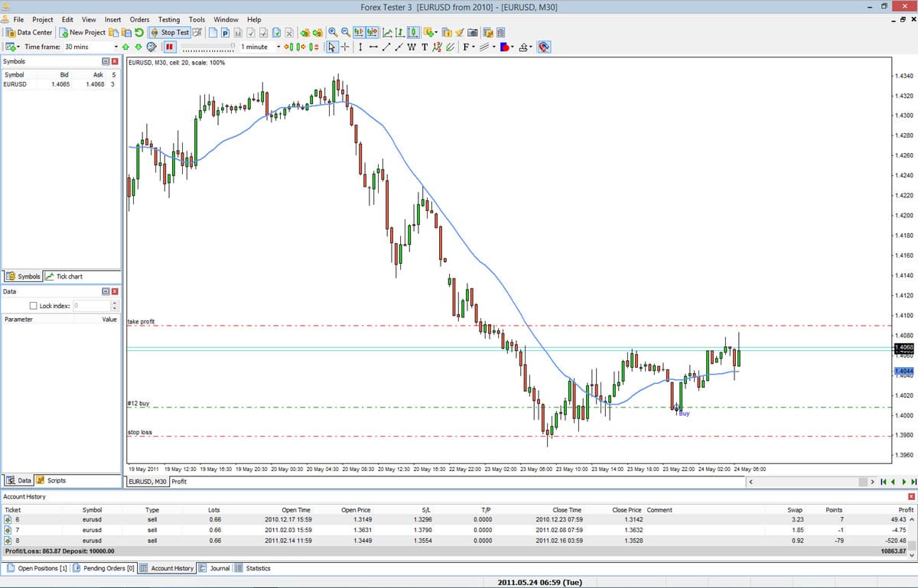Select the text label T tool
The width and height of the screenshot is (918, 588).
424,47
